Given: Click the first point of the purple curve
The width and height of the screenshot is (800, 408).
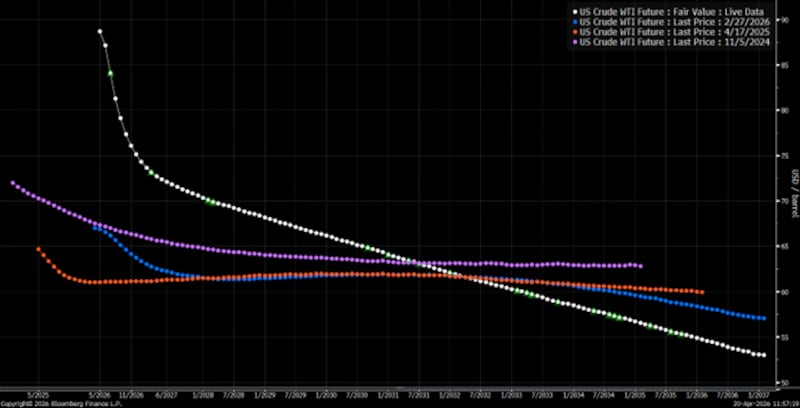Looking at the screenshot, I should pos(12,183).
